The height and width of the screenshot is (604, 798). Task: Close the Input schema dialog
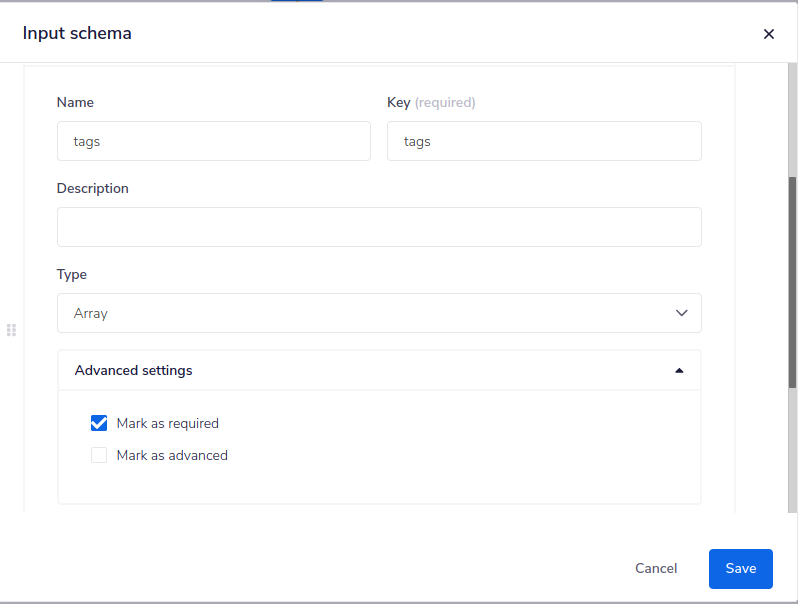[768, 34]
